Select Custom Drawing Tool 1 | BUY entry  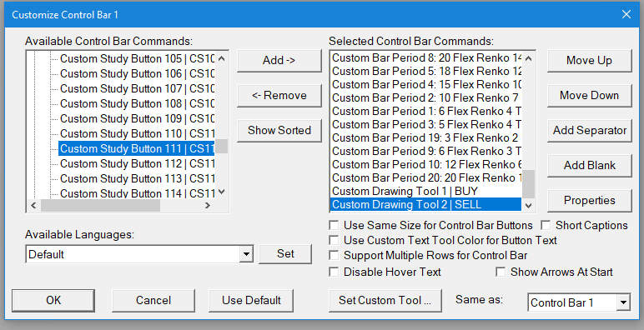pos(426,192)
